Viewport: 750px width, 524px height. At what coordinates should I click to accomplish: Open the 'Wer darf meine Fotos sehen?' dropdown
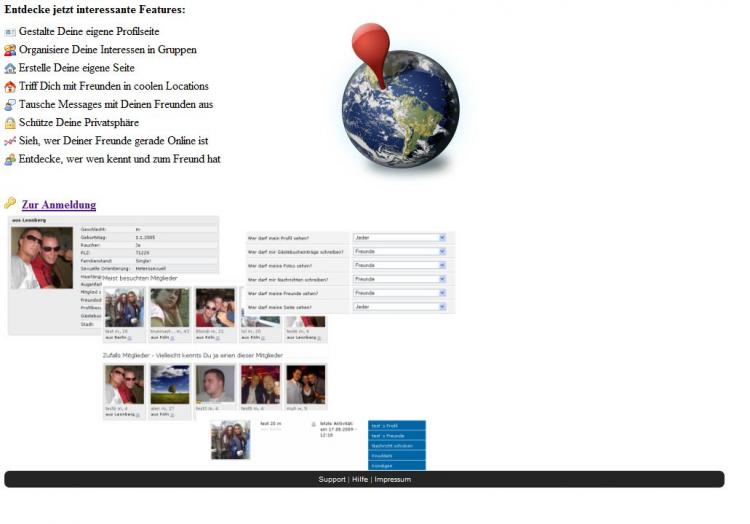399,265
